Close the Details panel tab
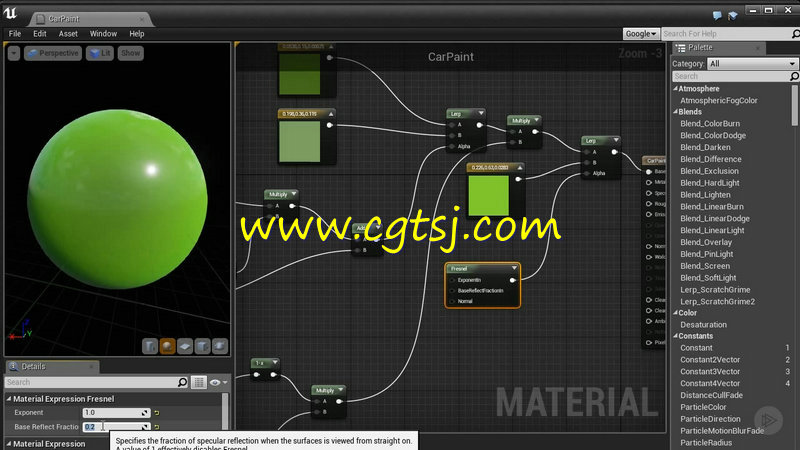Image resolution: width=800 pixels, height=450 pixels. coord(91,366)
